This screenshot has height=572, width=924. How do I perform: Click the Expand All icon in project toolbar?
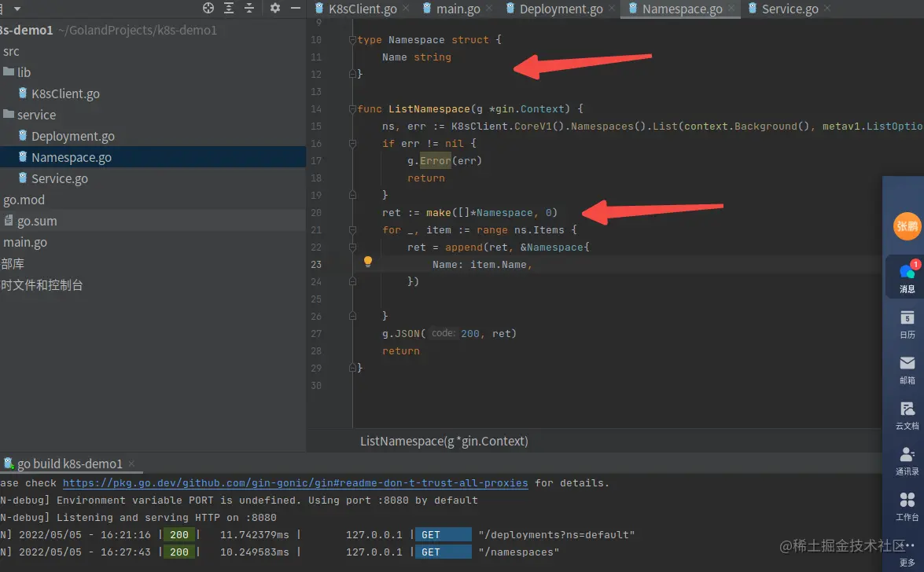(229, 8)
